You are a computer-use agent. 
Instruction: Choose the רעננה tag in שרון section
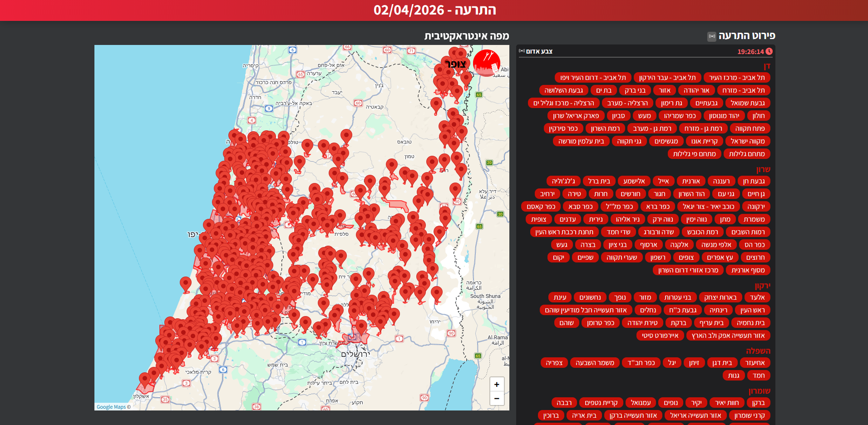[721, 181]
